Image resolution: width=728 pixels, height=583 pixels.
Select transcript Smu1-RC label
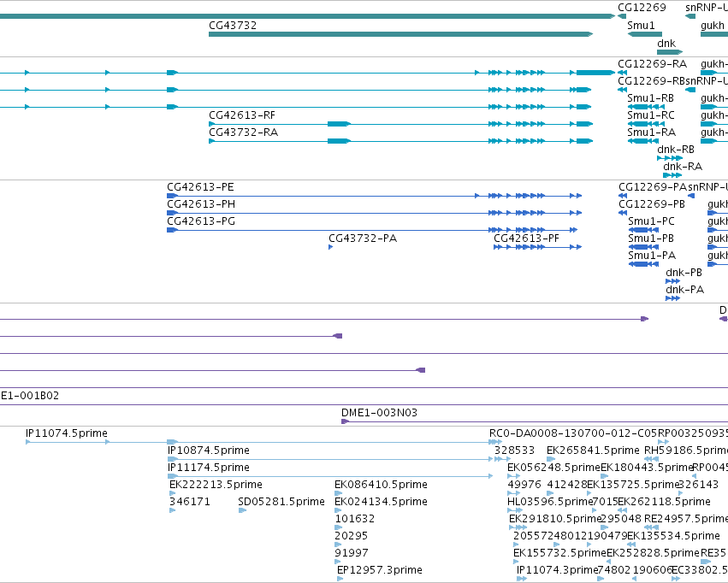click(x=651, y=115)
